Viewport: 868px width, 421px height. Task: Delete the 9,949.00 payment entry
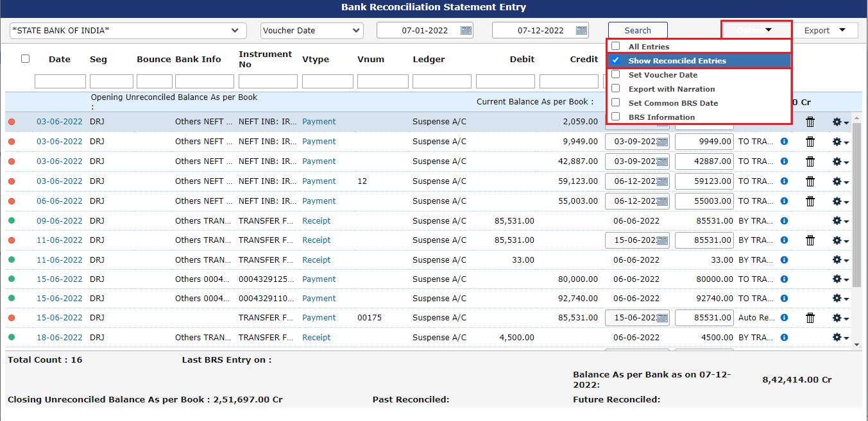810,142
